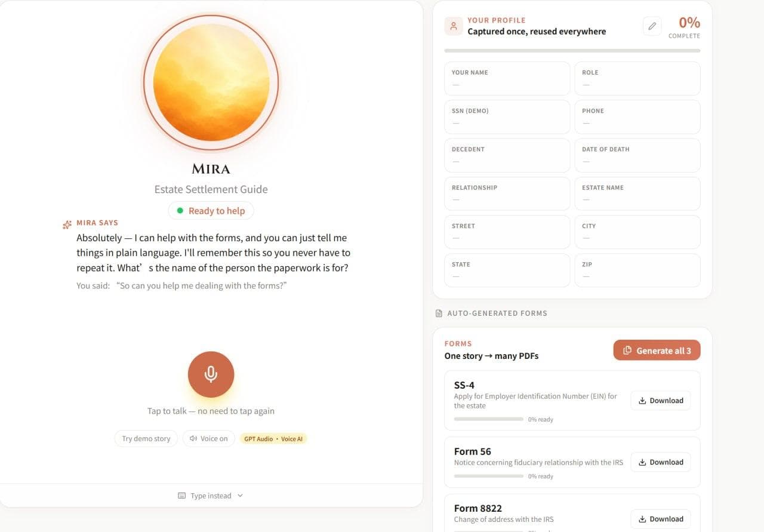Click the sparkle icon beside Mira Says

(67, 225)
